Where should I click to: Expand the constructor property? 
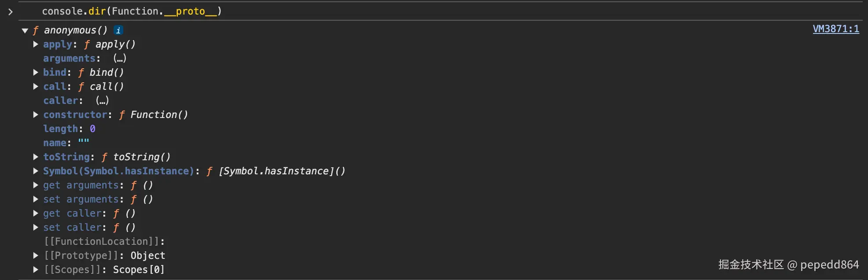36,115
